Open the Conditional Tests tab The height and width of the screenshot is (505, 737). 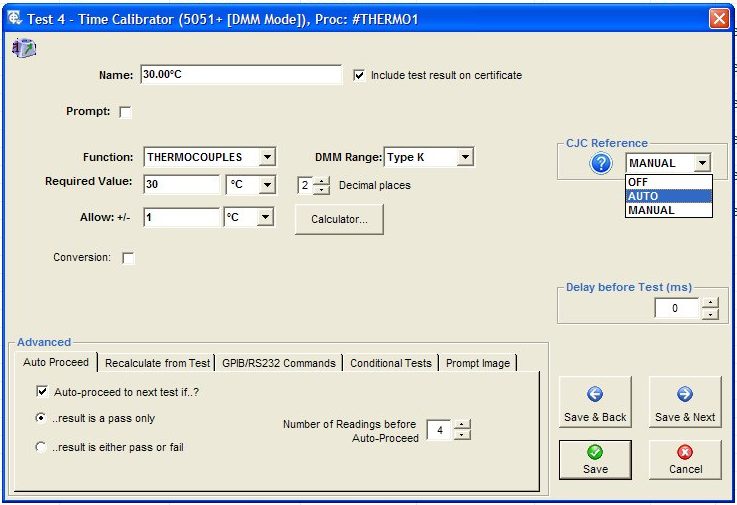click(x=391, y=363)
